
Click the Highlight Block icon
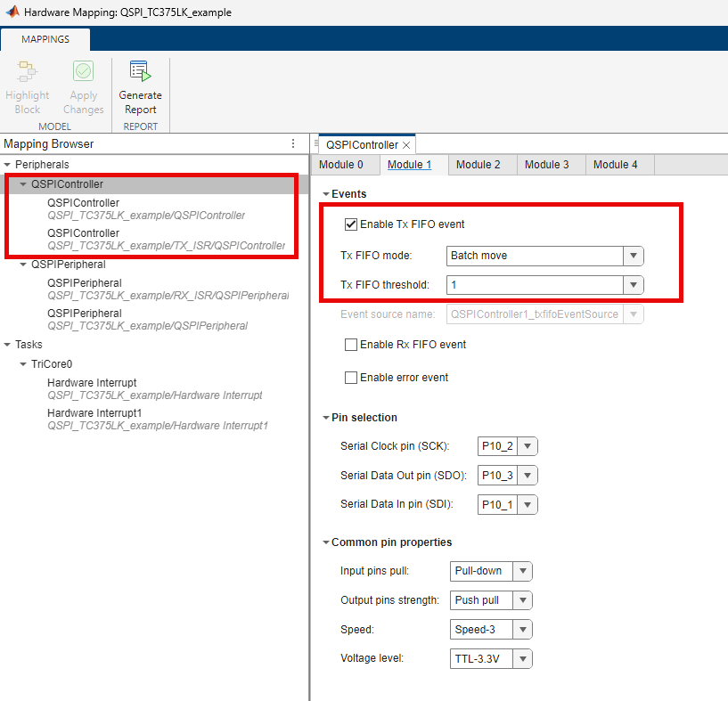pos(27,71)
